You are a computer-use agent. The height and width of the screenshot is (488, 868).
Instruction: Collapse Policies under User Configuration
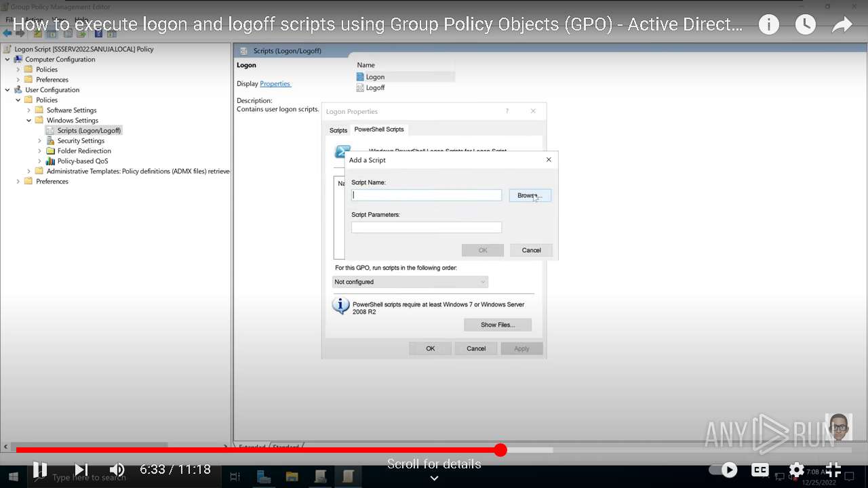(x=18, y=100)
